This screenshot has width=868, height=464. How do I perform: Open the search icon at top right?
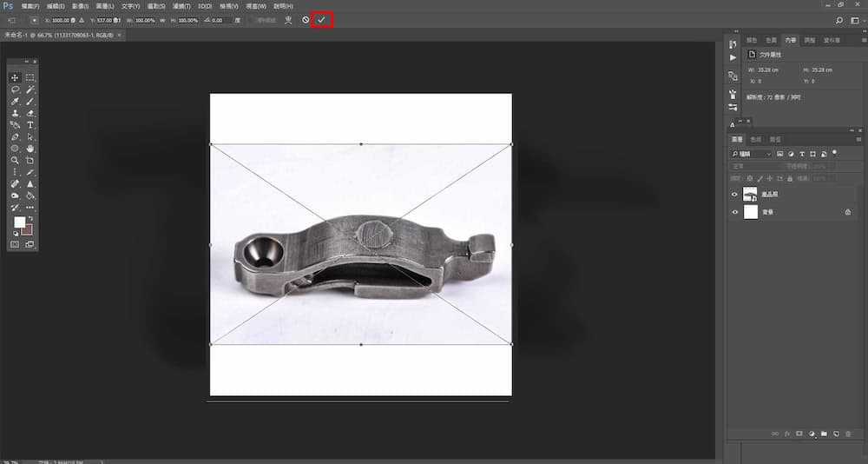click(839, 21)
